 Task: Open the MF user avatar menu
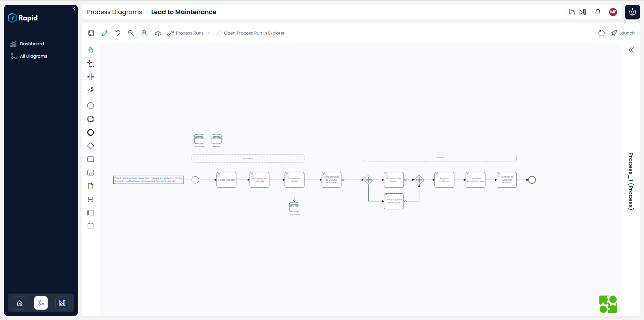tap(613, 12)
